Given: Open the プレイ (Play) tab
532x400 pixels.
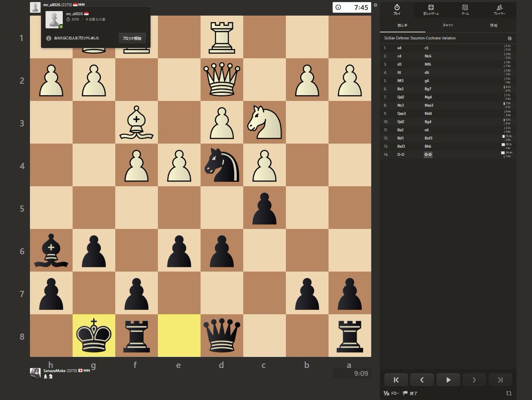Looking at the screenshot, I should (397, 9).
